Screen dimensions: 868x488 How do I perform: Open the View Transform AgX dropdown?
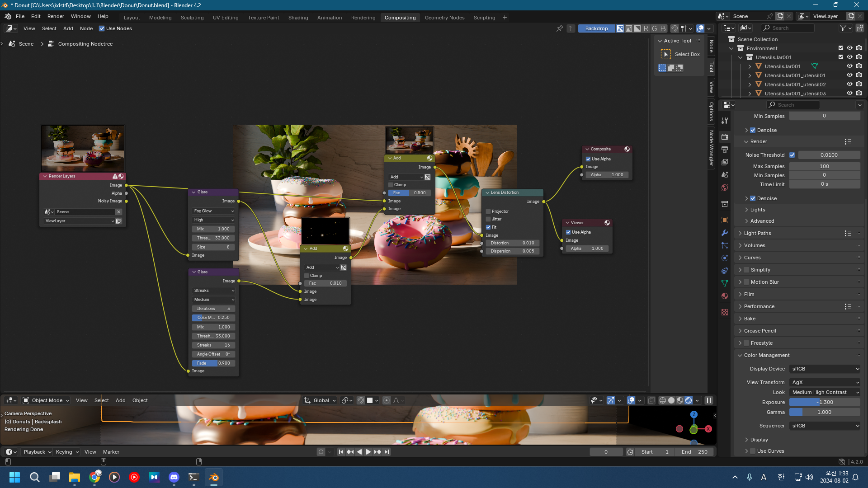(x=825, y=382)
